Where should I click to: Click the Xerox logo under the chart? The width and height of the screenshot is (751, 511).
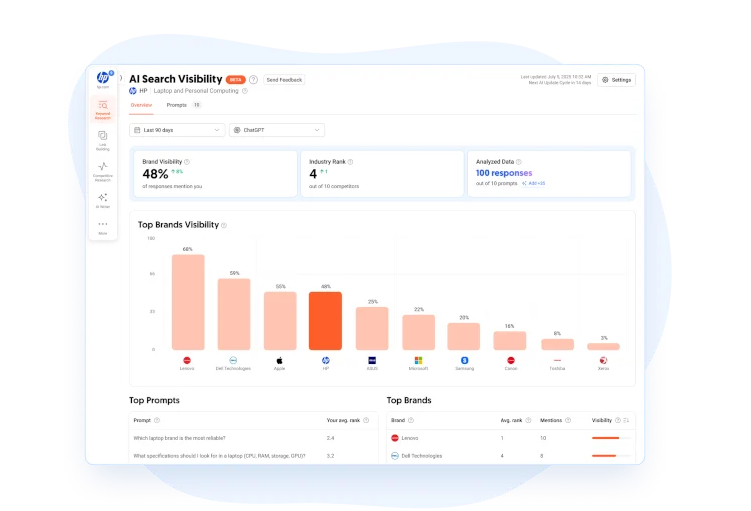pos(603,360)
